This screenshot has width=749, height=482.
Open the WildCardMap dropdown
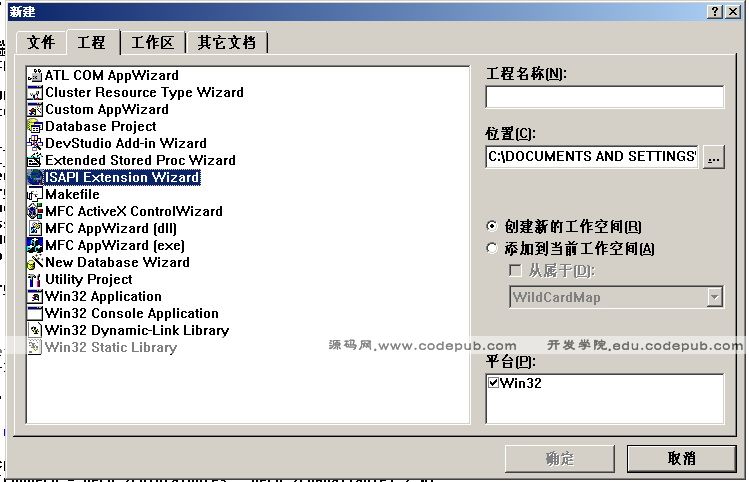click(x=714, y=297)
